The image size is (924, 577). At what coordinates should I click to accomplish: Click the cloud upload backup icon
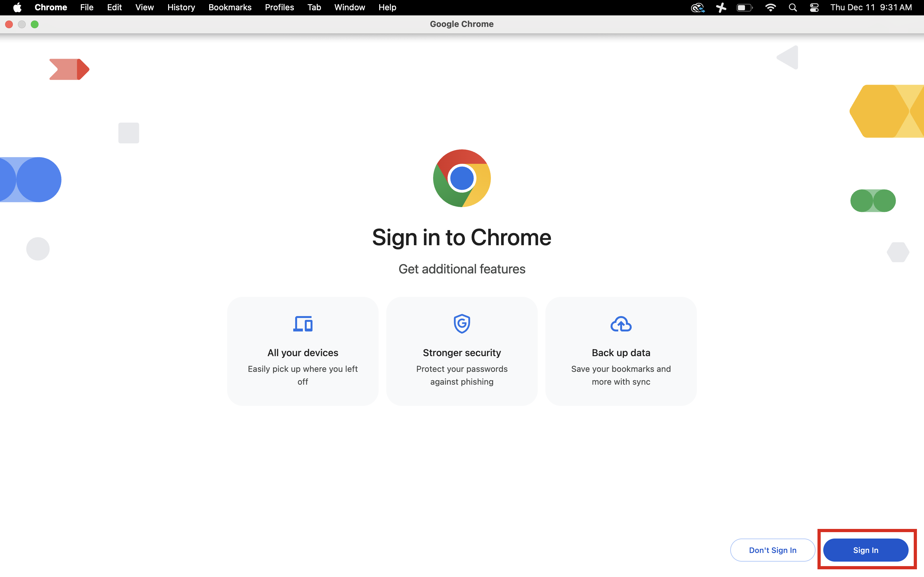(621, 324)
